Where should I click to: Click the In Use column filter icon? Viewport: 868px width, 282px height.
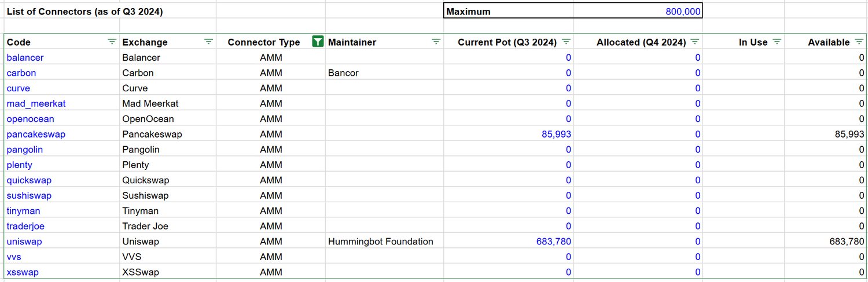click(x=777, y=42)
